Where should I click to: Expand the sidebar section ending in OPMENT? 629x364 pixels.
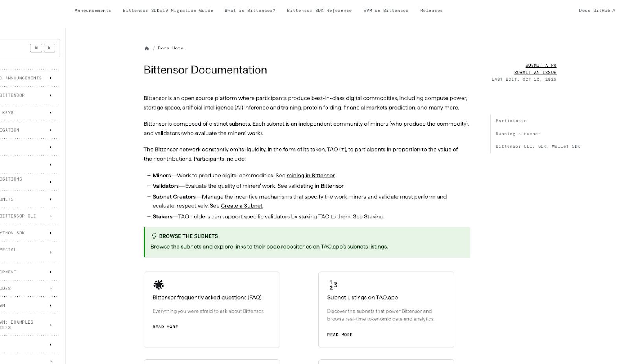[51, 272]
